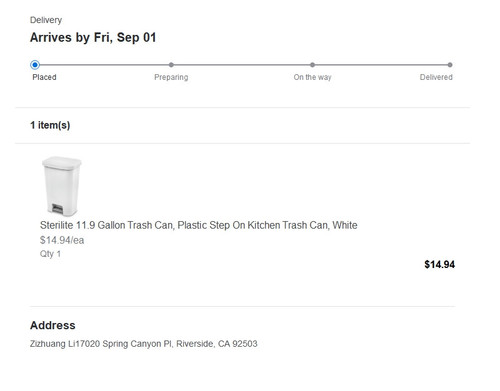The height and width of the screenshot is (391, 500).
Task: Click the Placed progress step dot
Action: pos(35,65)
